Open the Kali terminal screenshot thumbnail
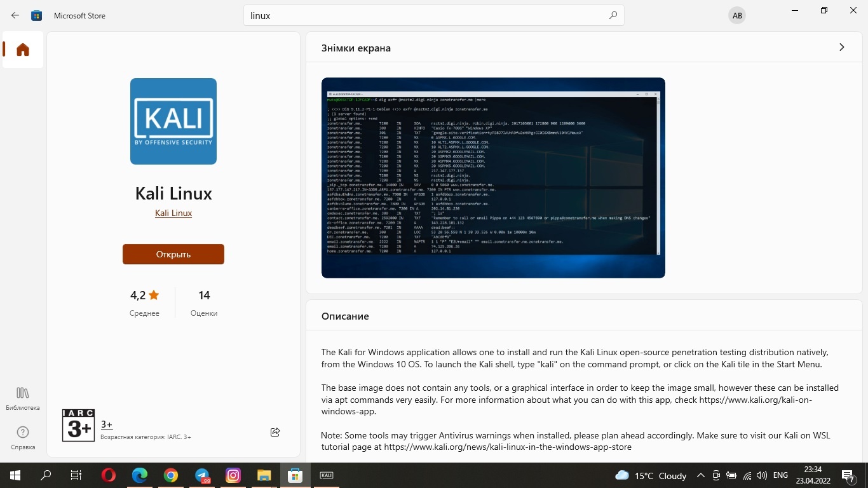 (493, 178)
